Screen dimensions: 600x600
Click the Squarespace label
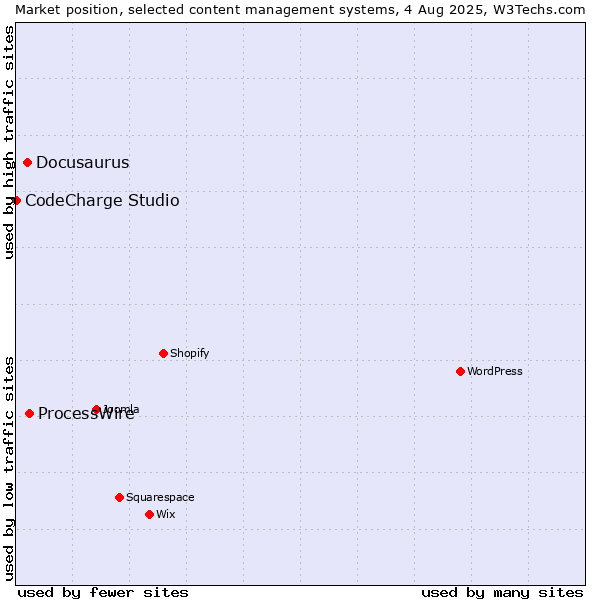pyautogui.click(x=160, y=497)
